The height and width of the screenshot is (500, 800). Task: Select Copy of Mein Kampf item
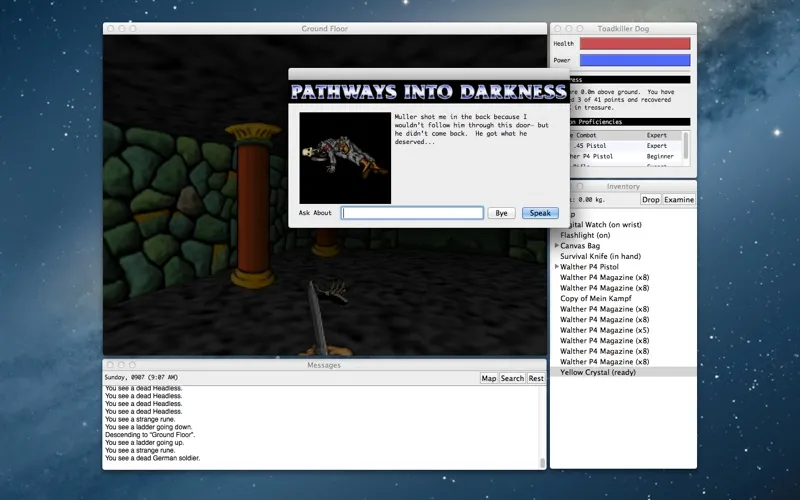[x=598, y=299]
